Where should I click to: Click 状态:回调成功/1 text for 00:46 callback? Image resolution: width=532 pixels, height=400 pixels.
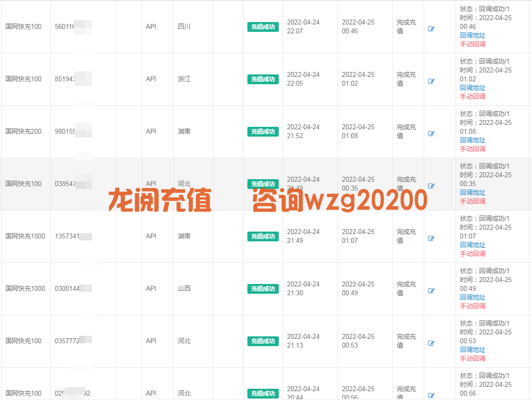(484, 9)
